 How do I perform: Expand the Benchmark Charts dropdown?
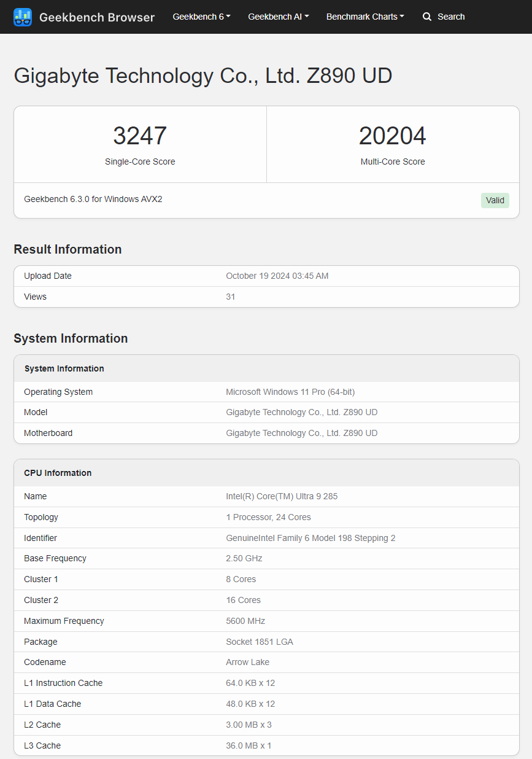coord(365,17)
